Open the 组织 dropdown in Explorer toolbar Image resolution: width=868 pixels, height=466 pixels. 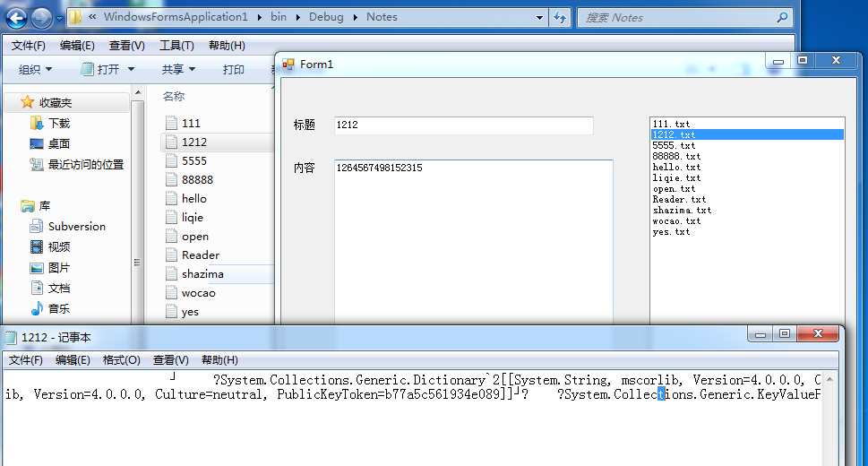coord(35,69)
